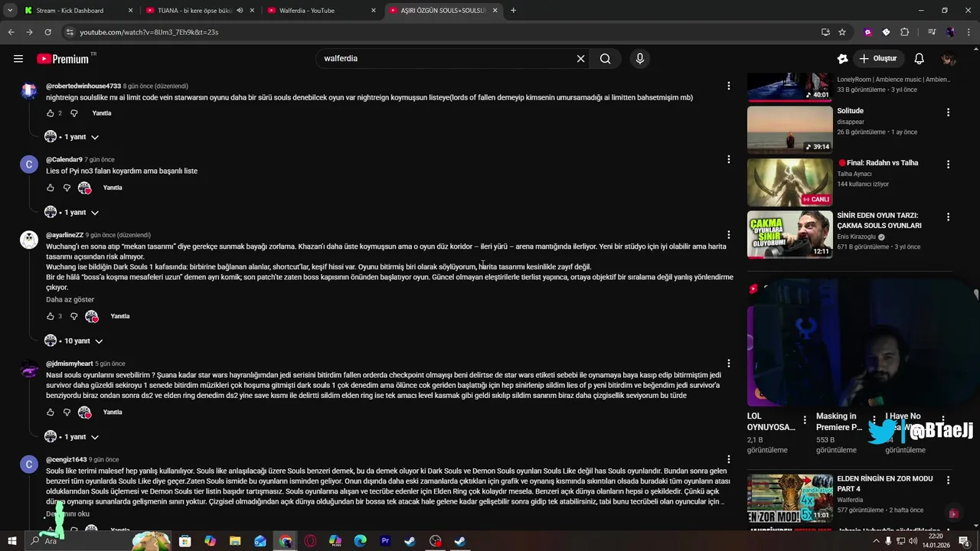Bookmark this page with the star icon
This screenshot has height=551, width=980.
click(x=842, y=32)
